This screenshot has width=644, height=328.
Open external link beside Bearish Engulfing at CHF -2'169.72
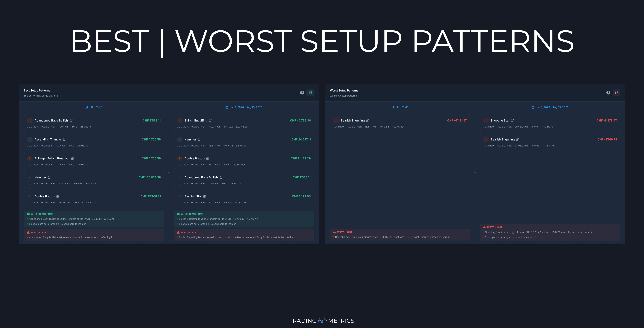[x=518, y=139]
